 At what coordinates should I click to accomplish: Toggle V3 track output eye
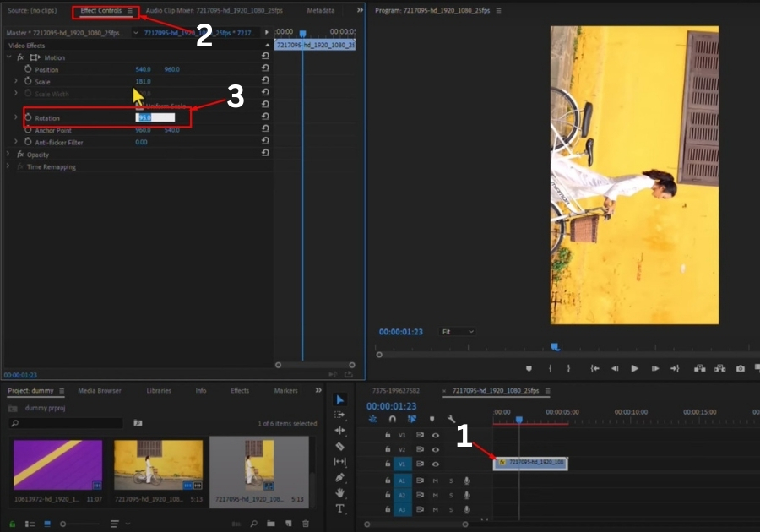coord(435,435)
